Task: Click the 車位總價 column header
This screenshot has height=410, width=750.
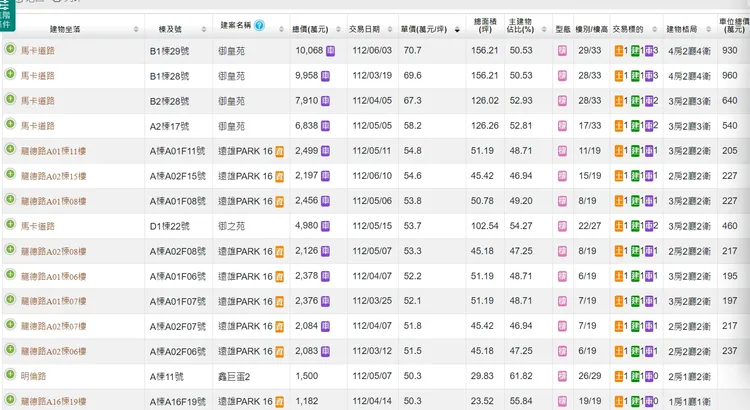Action: click(734, 25)
